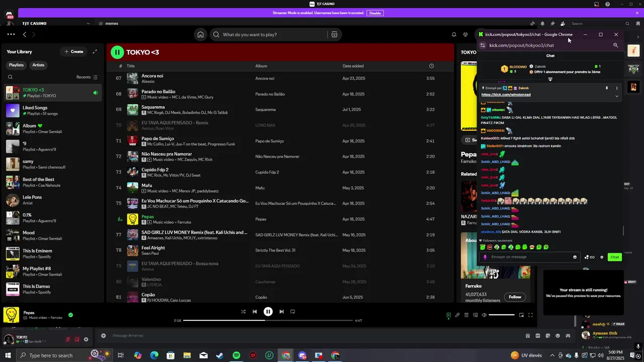
Task: Open Discord user settings gear
Action: click(86, 339)
